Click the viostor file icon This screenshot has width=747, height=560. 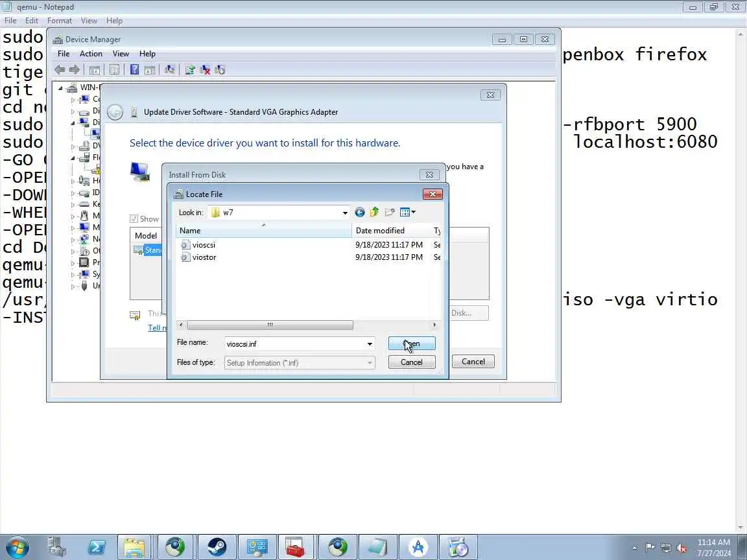pyautogui.click(x=186, y=257)
